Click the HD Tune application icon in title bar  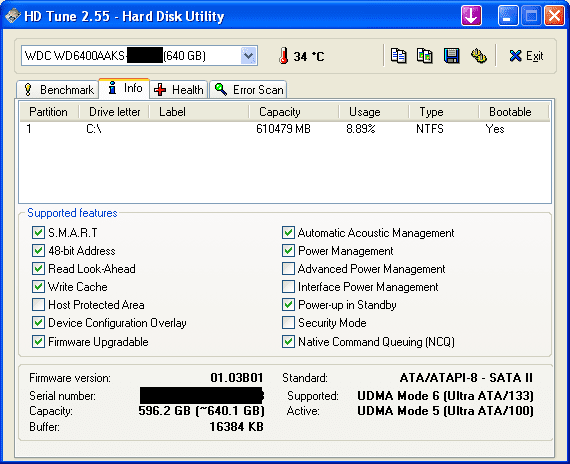[12, 16]
